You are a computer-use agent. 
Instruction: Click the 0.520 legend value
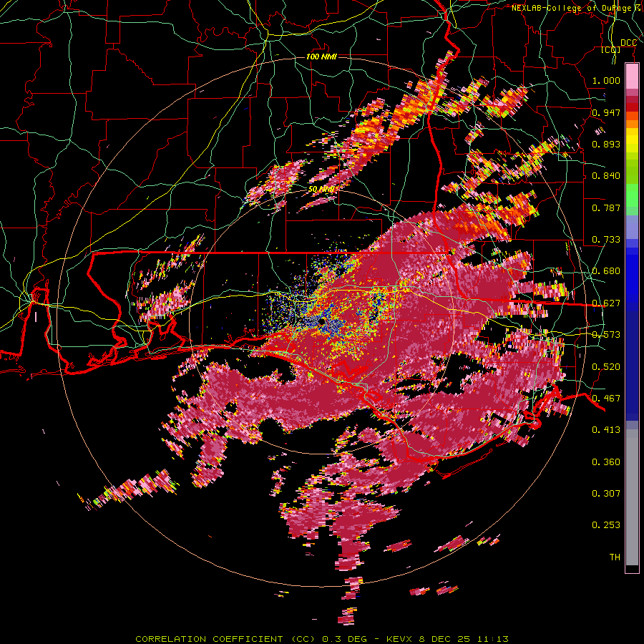click(606, 367)
